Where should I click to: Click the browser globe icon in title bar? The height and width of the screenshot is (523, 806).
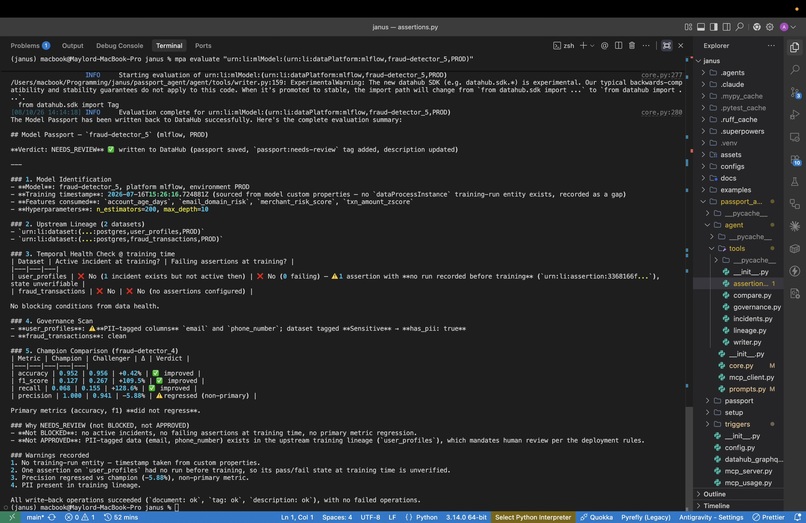[x=757, y=27]
